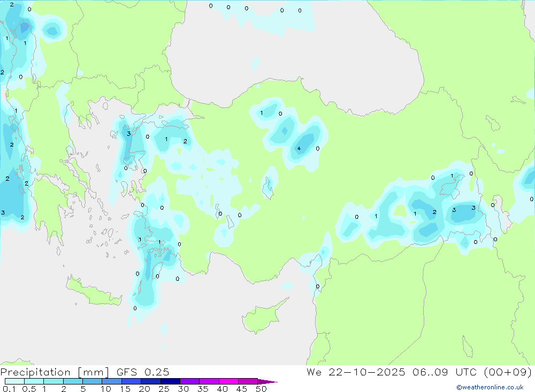Screen dimensions: 535x392
Task: Select the 45–50 mm legend swatch
Action: click(x=248, y=381)
